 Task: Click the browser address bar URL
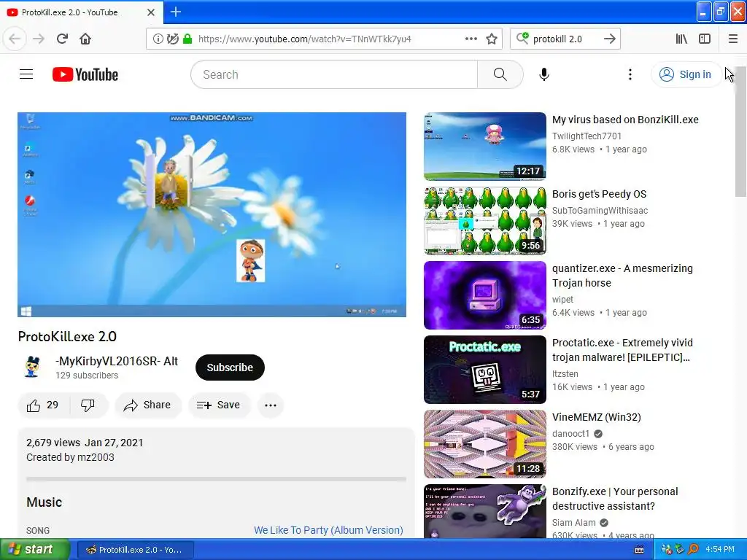(x=305, y=39)
